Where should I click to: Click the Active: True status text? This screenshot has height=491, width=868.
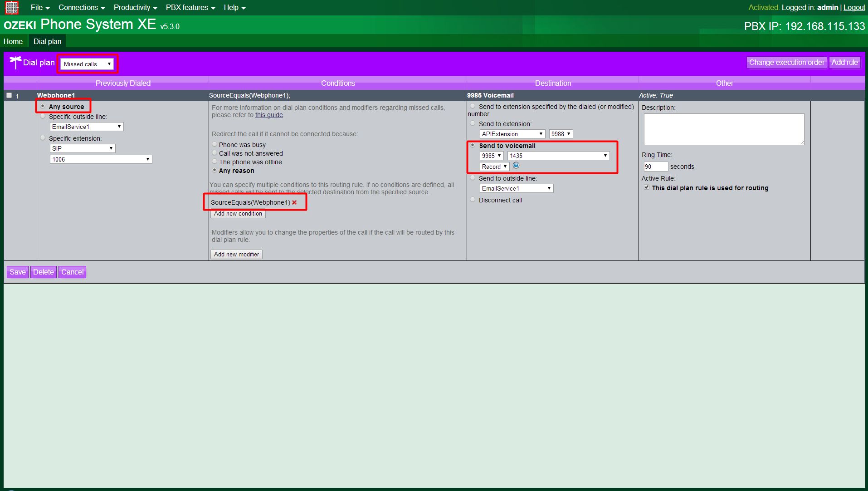(656, 95)
